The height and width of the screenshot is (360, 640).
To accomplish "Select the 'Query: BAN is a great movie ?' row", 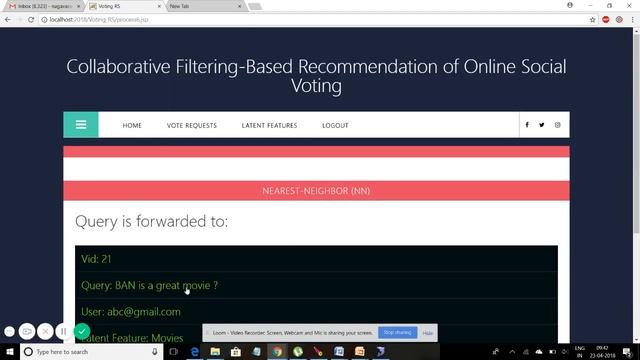I will (x=316, y=285).
